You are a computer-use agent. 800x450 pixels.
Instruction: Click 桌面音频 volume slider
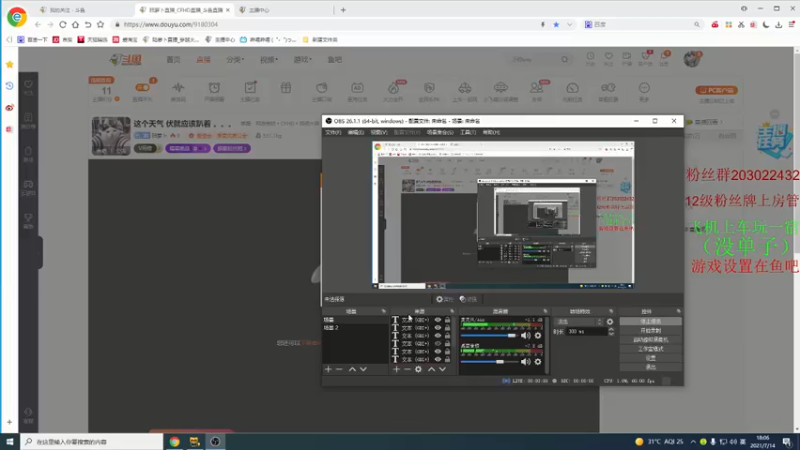[x=489, y=362]
